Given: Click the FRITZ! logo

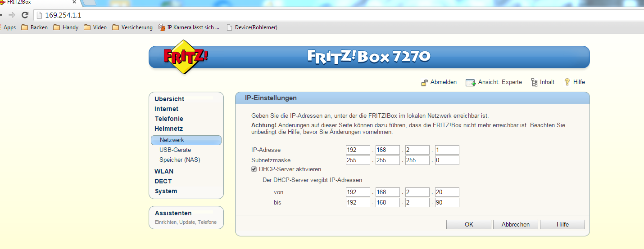Looking at the screenshot, I should coord(186,57).
